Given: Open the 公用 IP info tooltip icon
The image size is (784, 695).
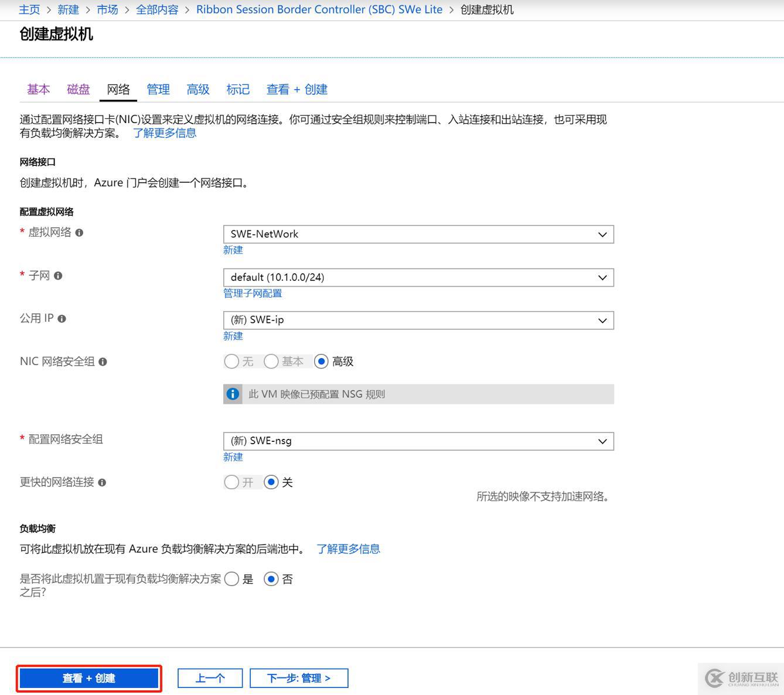Looking at the screenshot, I should tap(62, 318).
